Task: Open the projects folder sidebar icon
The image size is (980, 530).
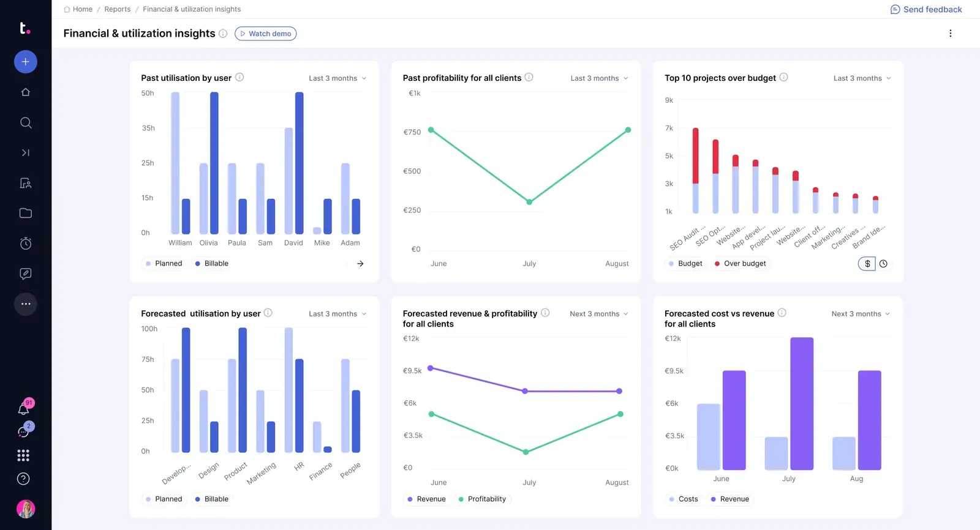Action: (x=25, y=213)
